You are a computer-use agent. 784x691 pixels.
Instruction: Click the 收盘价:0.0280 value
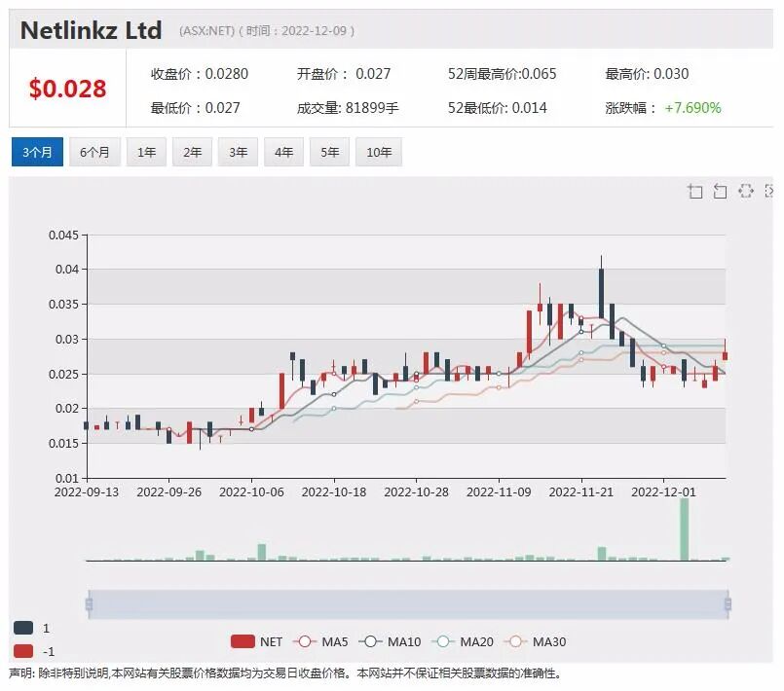(200, 74)
